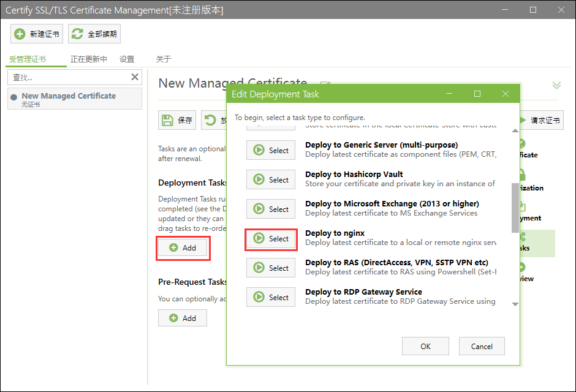Click the Save floppy disk button
The width and height of the screenshot is (576, 392).
(177, 121)
